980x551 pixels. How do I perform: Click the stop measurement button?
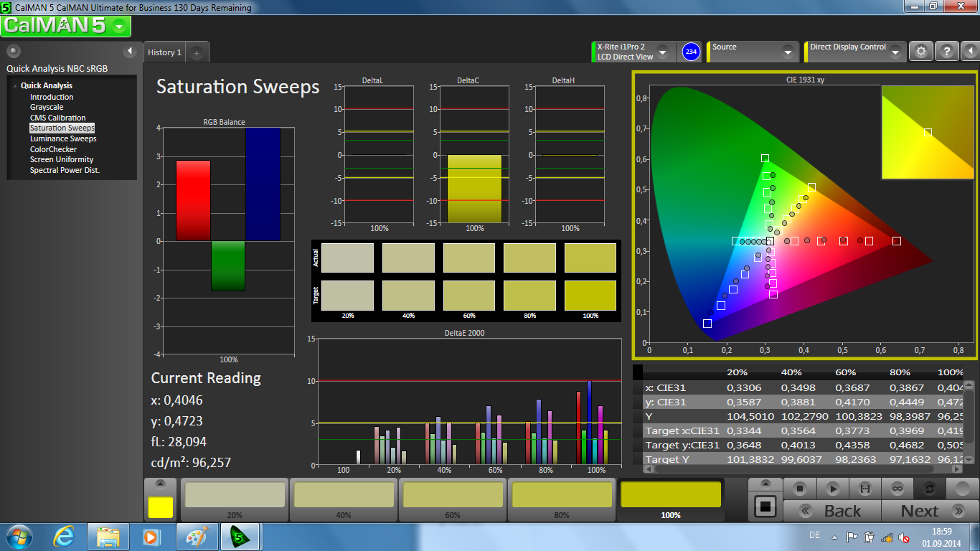coord(799,489)
